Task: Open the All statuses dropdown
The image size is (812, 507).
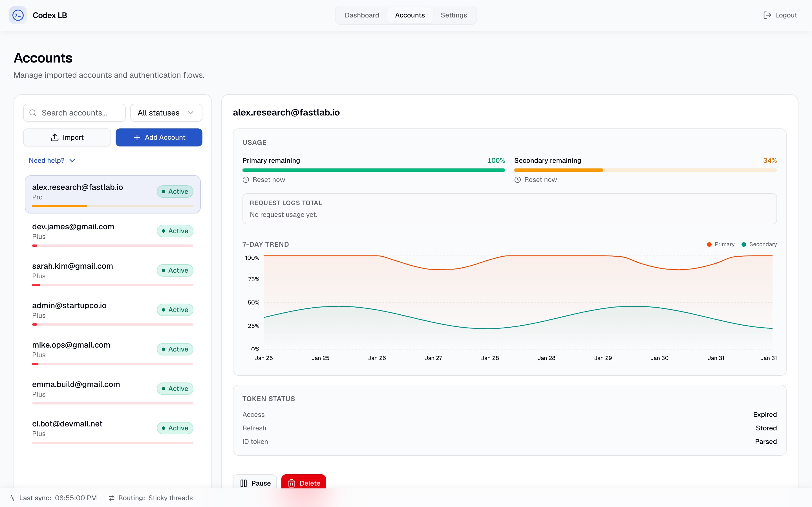Action: (166, 113)
